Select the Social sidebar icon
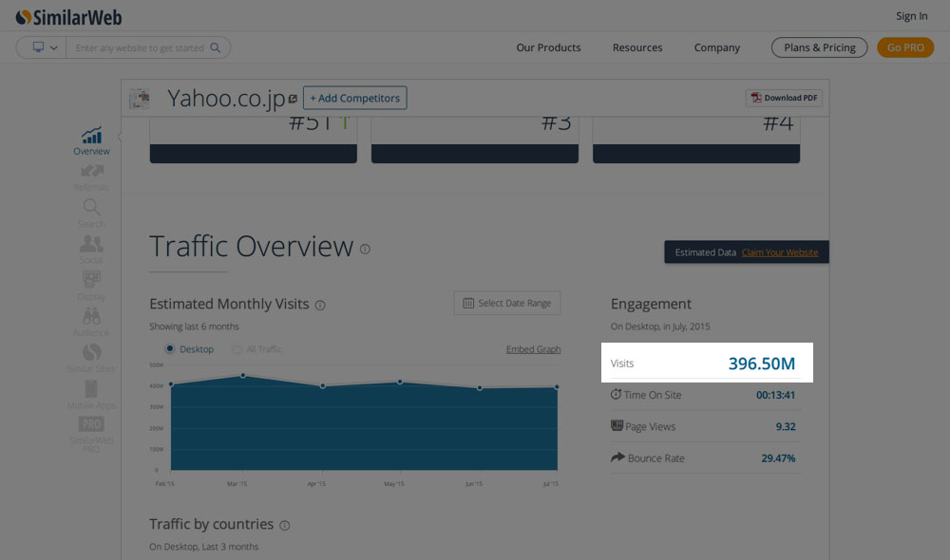 [x=91, y=250]
